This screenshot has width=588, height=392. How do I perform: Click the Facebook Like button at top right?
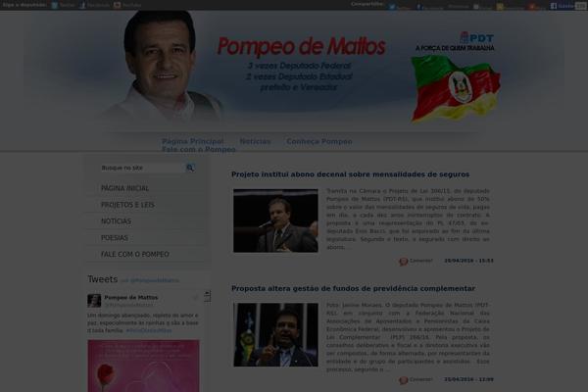click(563, 6)
